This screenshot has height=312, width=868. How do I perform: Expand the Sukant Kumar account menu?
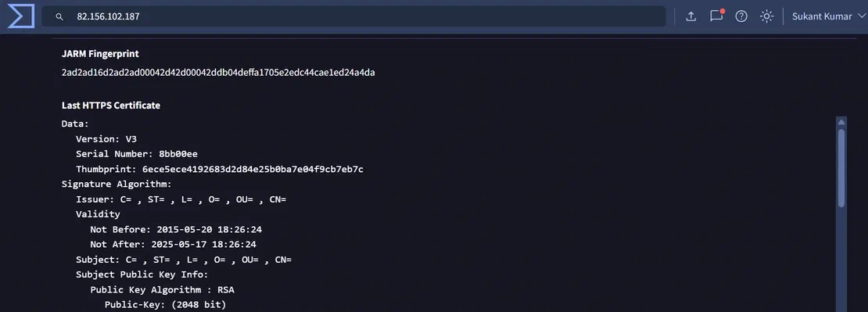[829, 16]
